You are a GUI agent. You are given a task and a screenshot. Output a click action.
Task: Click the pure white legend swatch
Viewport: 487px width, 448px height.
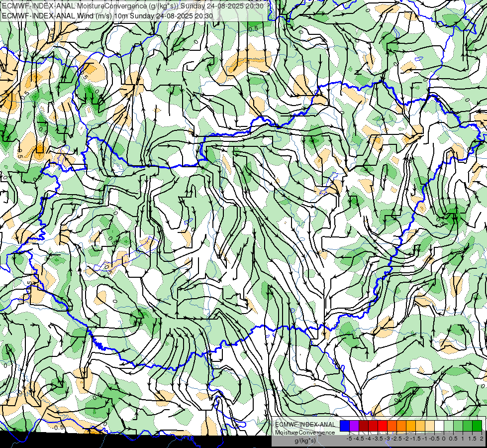[x=439, y=426]
